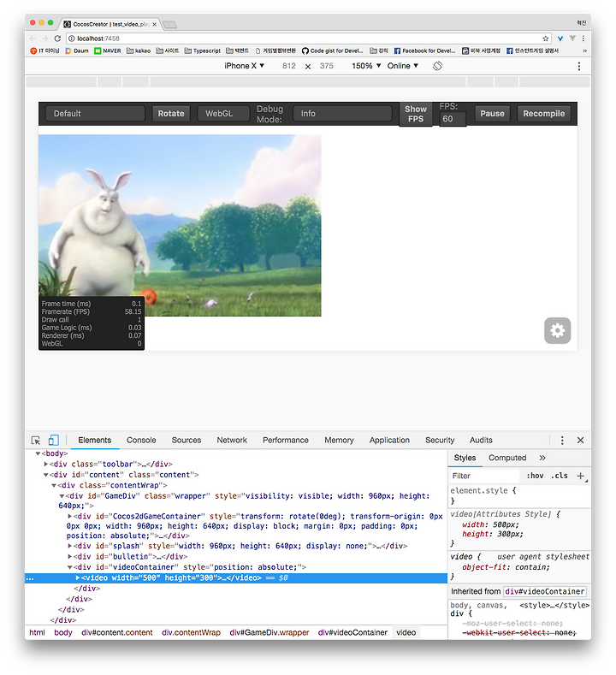Viewport: 616px width, 675px height.
Task: Switch to the Security tab
Action: click(x=440, y=440)
